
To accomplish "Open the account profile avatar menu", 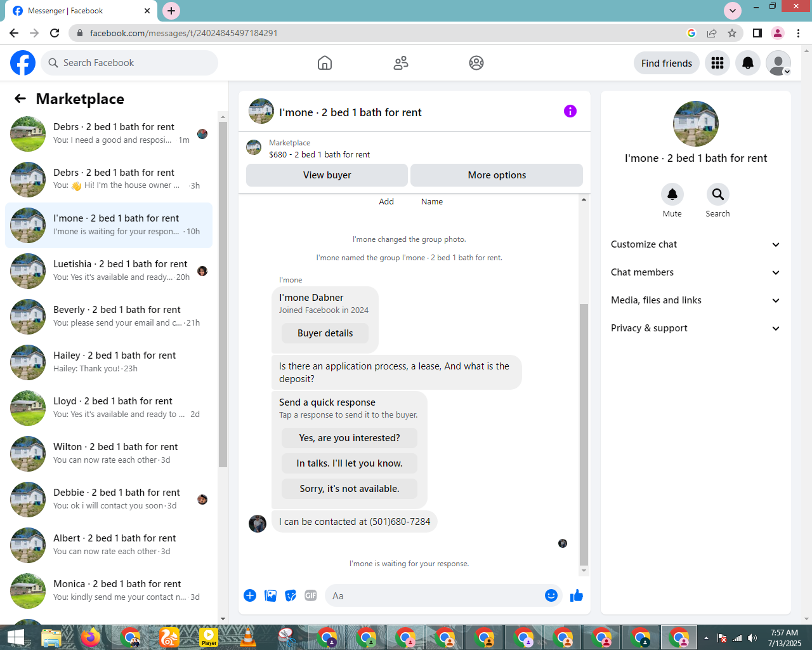I will click(778, 63).
